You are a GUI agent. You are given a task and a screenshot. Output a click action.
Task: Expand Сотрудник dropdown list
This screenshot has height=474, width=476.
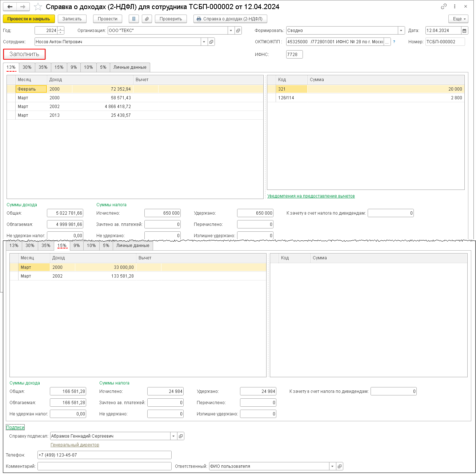click(x=204, y=42)
